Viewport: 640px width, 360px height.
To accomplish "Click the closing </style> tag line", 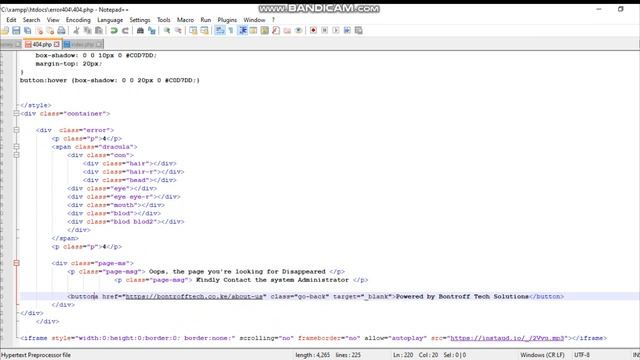I will point(36,105).
